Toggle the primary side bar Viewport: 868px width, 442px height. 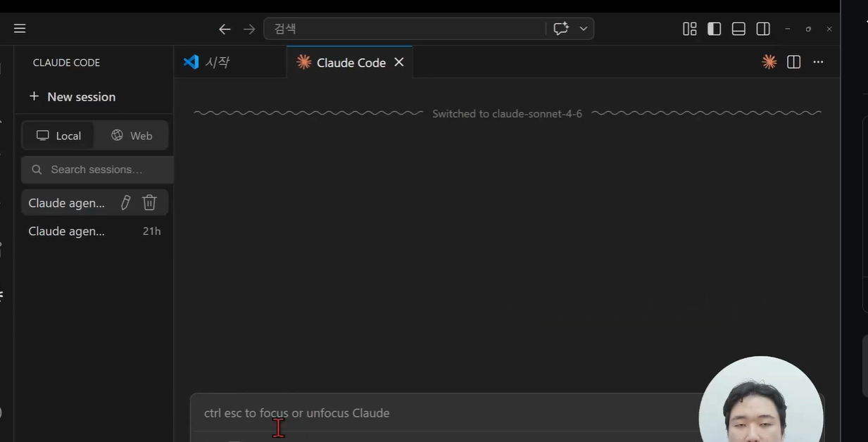714,29
